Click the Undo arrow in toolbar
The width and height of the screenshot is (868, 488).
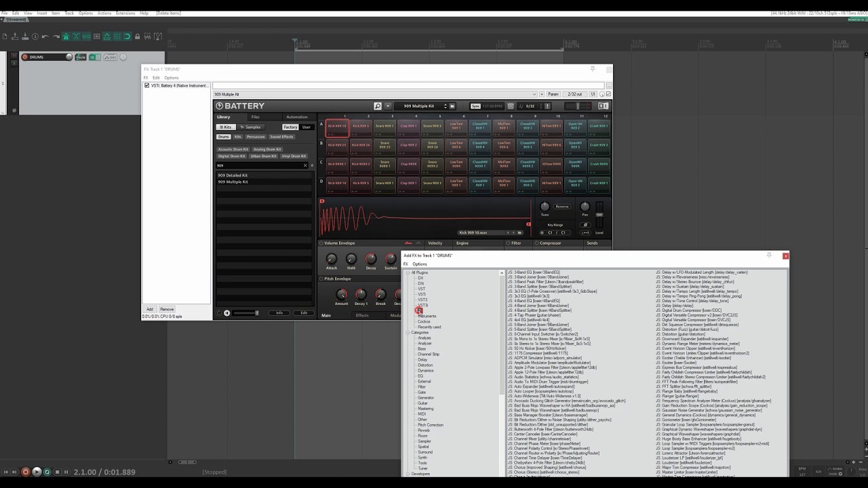click(x=45, y=37)
